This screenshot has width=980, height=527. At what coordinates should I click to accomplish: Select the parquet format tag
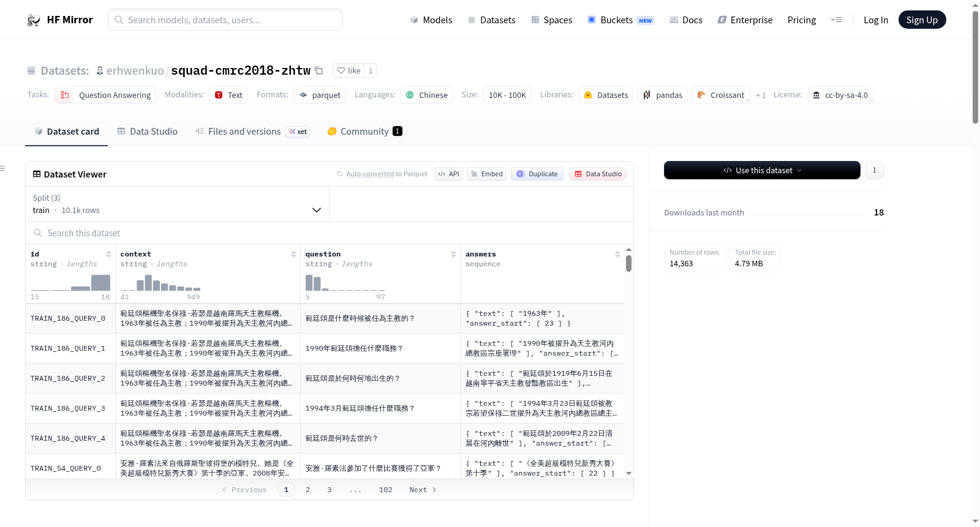point(319,95)
